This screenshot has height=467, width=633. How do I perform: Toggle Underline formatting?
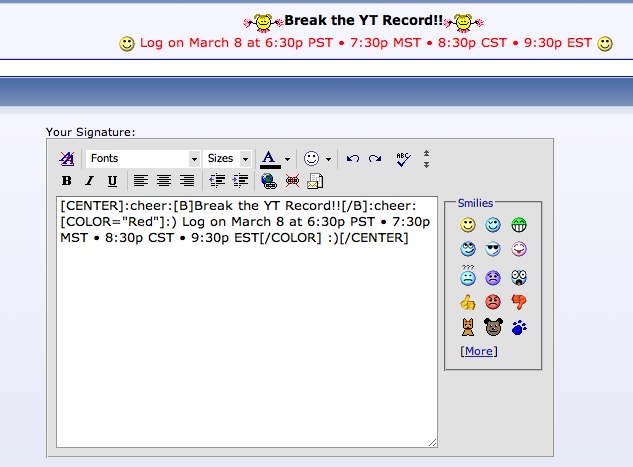112,181
